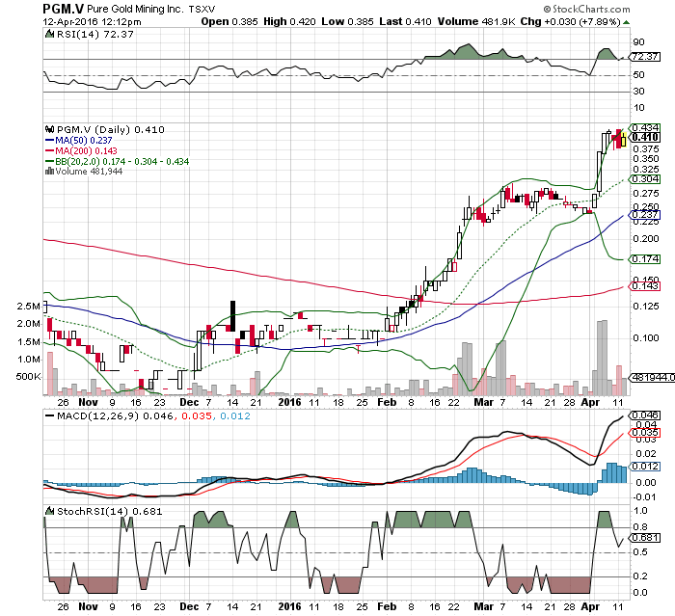Click the RSI mountain icon beside RSI(14)

point(49,34)
